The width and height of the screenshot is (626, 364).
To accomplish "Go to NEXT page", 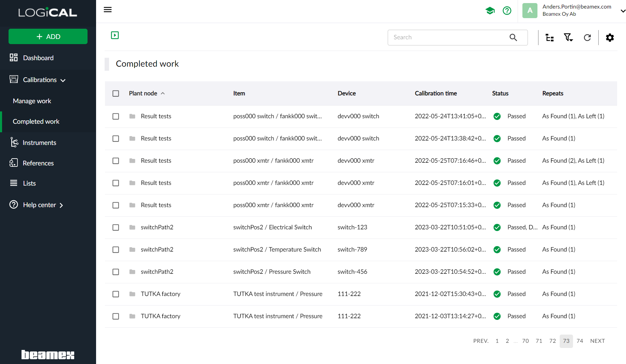I will (x=597, y=341).
